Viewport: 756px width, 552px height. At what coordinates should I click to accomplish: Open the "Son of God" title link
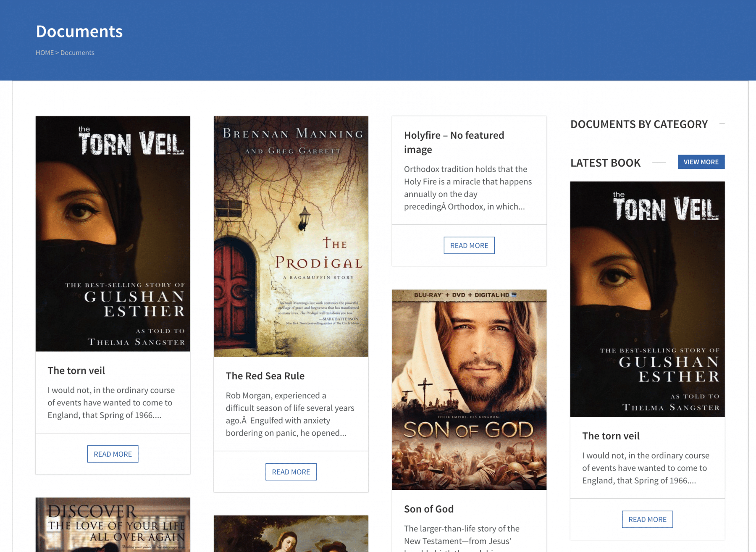click(428, 509)
